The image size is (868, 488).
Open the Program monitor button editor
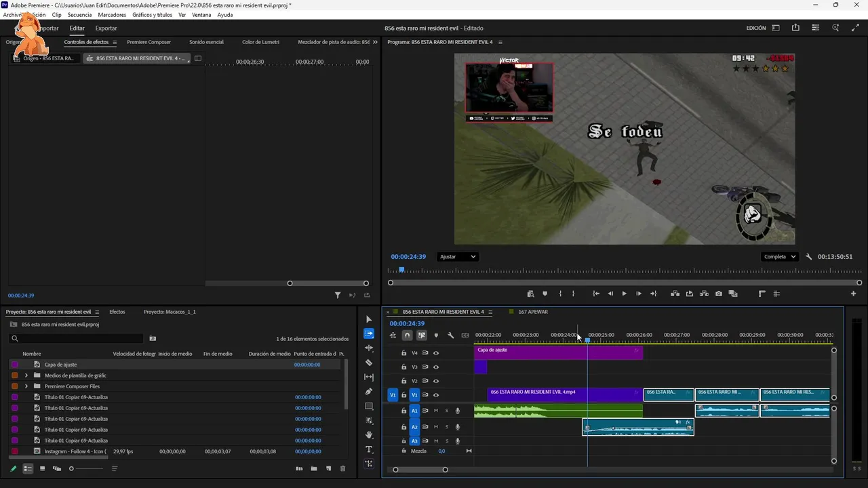[x=853, y=293]
